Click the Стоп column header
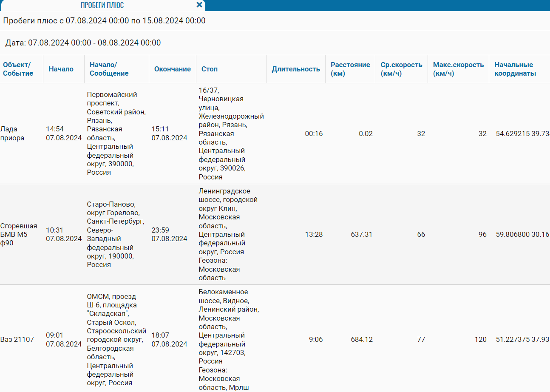This screenshot has height=392, width=550. pyautogui.click(x=210, y=69)
